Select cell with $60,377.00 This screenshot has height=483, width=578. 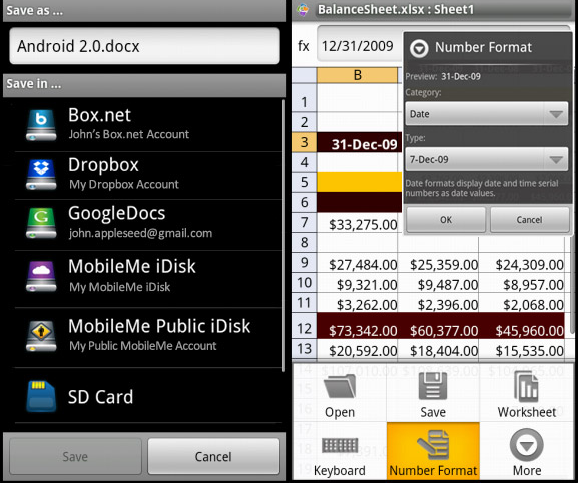439,327
